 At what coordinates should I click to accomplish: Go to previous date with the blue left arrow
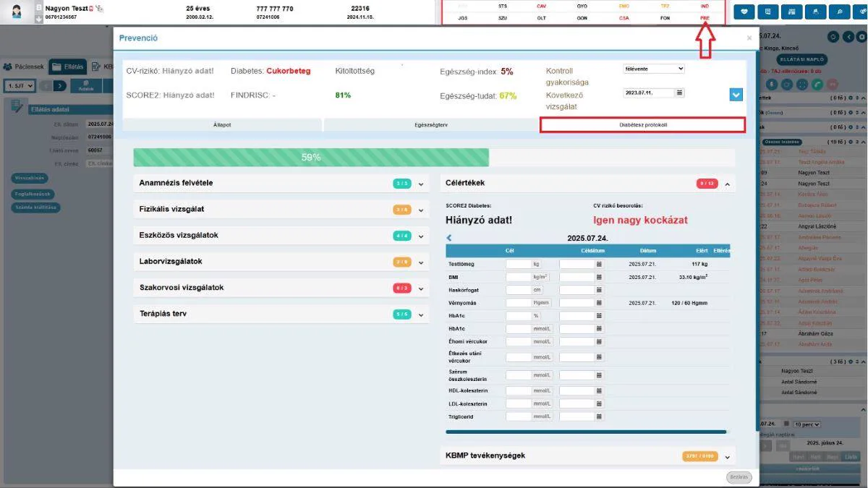pos(449,238)
